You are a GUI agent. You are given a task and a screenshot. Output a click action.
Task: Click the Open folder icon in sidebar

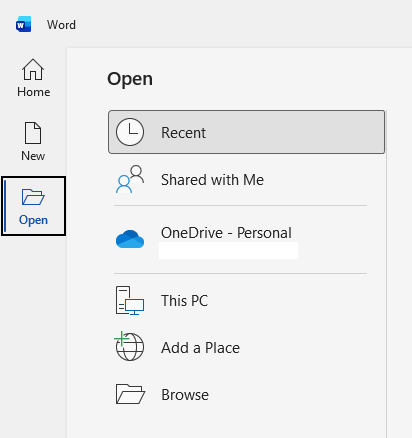(33, 197)
